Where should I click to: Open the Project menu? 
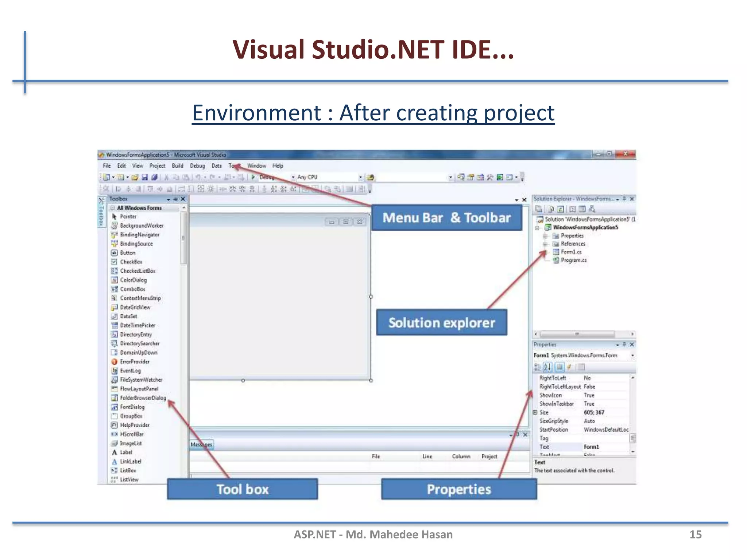pyautogui.click(x=157, y=166)
